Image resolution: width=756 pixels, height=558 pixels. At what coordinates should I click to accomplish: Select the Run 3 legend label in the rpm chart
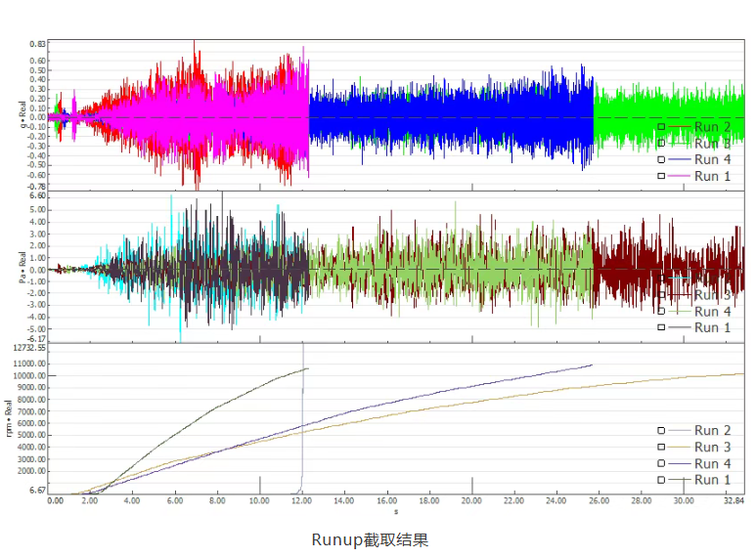point(713,448)
